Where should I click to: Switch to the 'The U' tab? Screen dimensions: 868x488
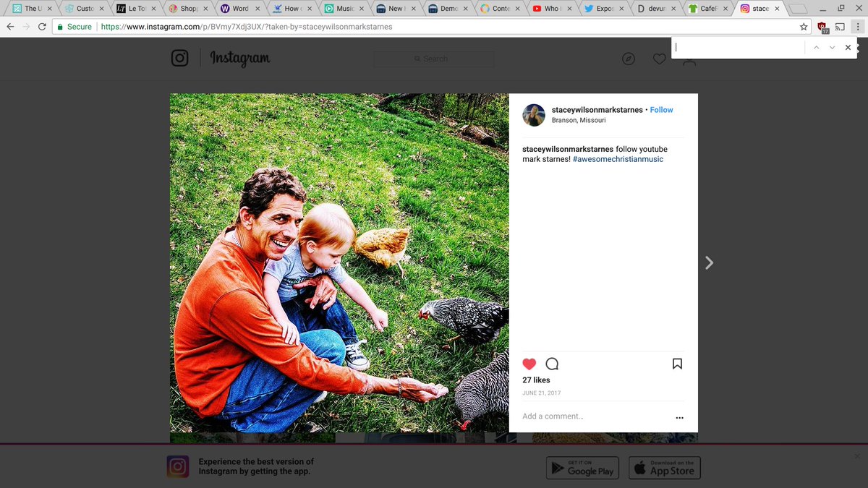[29, 9]
